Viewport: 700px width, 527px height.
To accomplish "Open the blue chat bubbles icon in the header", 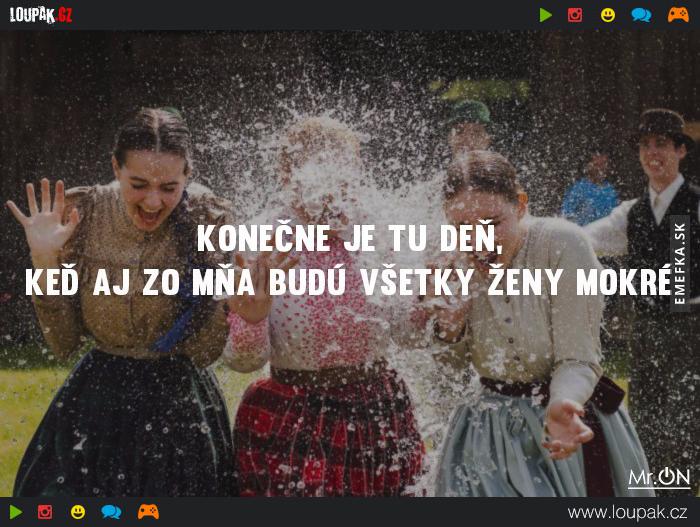I will tap(641, 15).
